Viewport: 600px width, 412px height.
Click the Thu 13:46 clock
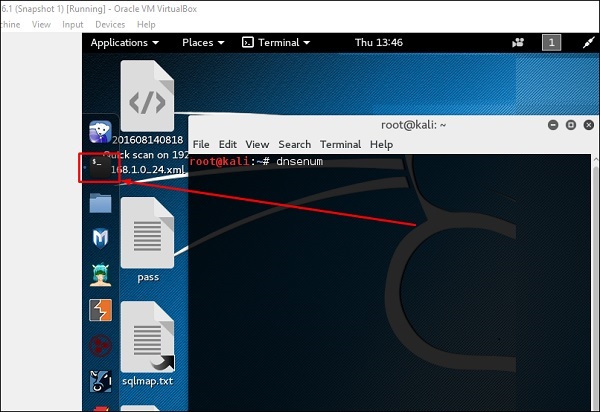pos(378,42)
